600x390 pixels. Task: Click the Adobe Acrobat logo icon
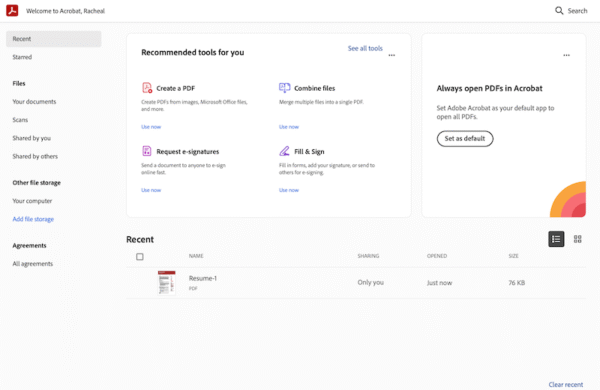coord(12,10)
